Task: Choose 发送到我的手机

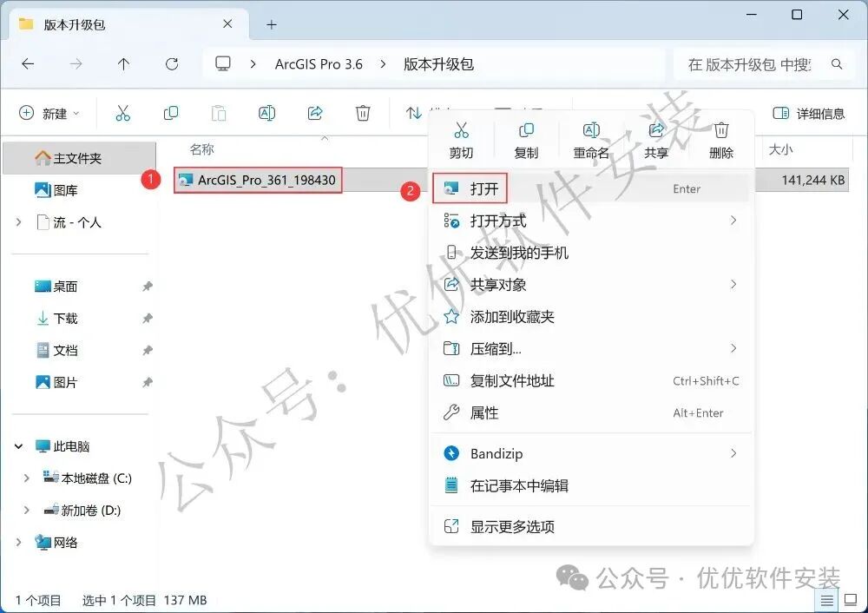Action: click(x=590, y=253)
